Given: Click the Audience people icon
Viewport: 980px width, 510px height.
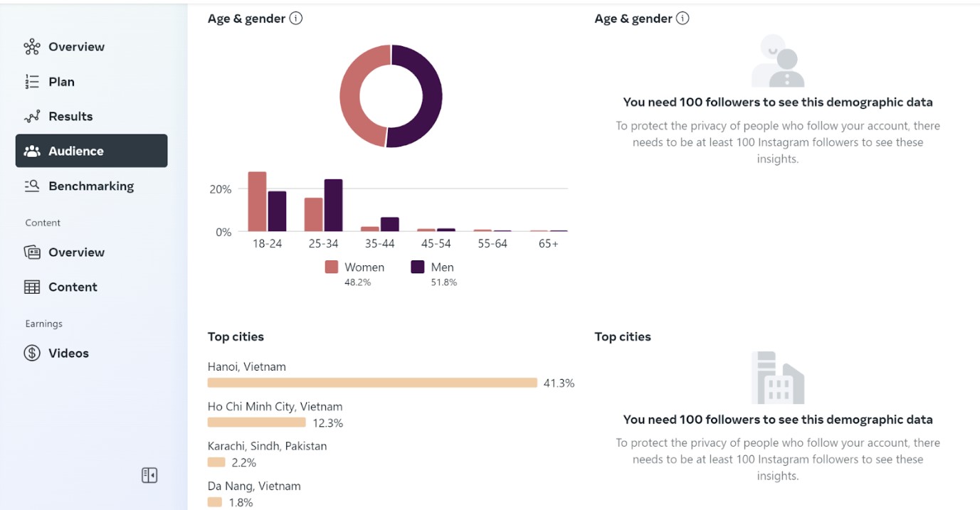Looking at the screenshot, I should click(32, 151).
